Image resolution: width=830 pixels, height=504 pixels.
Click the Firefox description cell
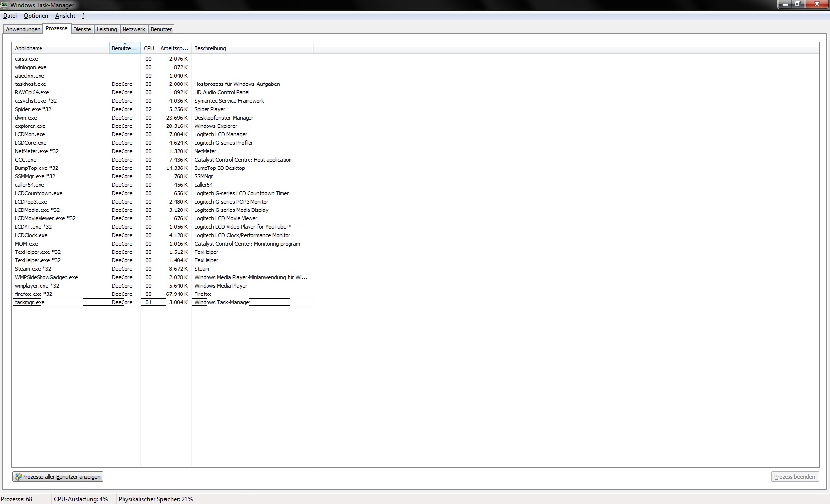coord(203,294)
